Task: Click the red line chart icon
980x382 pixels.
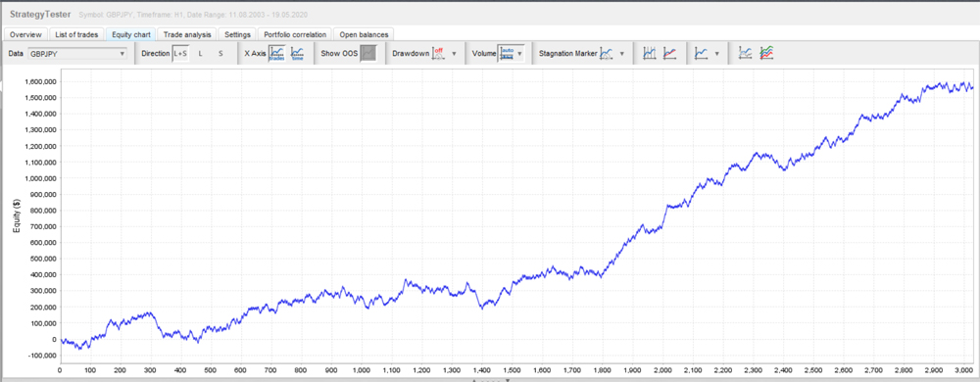Action: pyautogui.click(x=670, y=54)
